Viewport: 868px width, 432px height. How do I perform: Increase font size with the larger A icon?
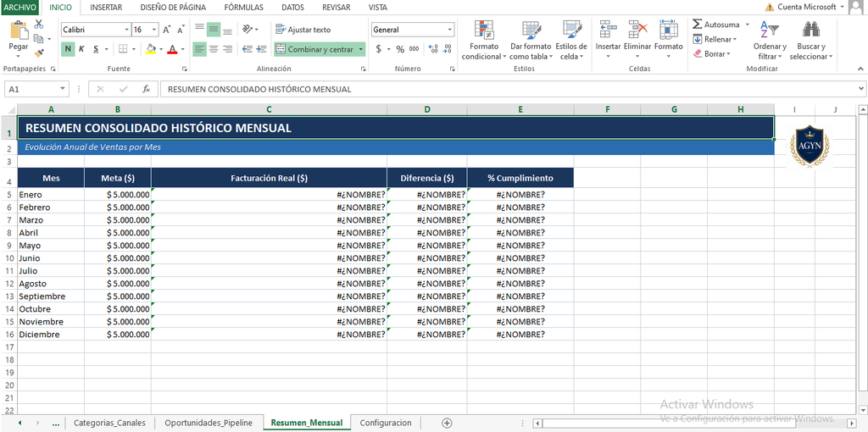coord(167,30)
